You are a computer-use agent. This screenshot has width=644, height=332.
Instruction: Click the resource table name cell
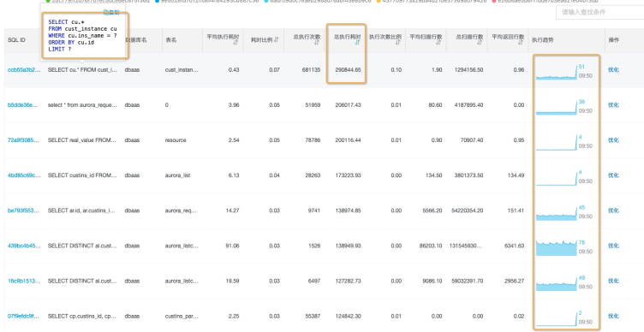point(176,140)
